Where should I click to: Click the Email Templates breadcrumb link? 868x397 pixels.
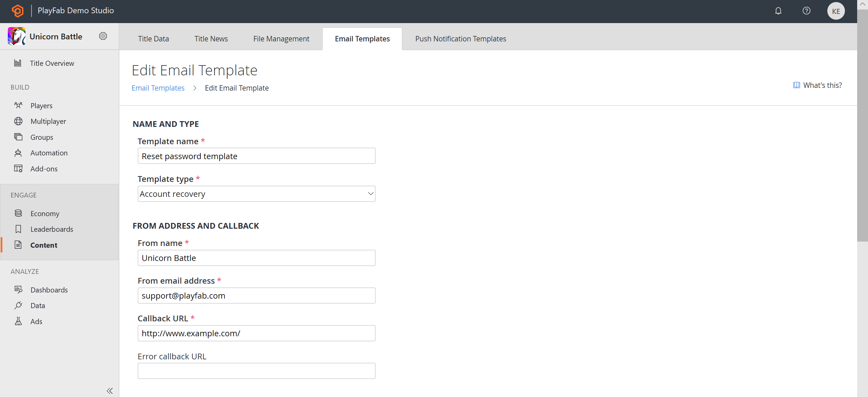[158, 88]
